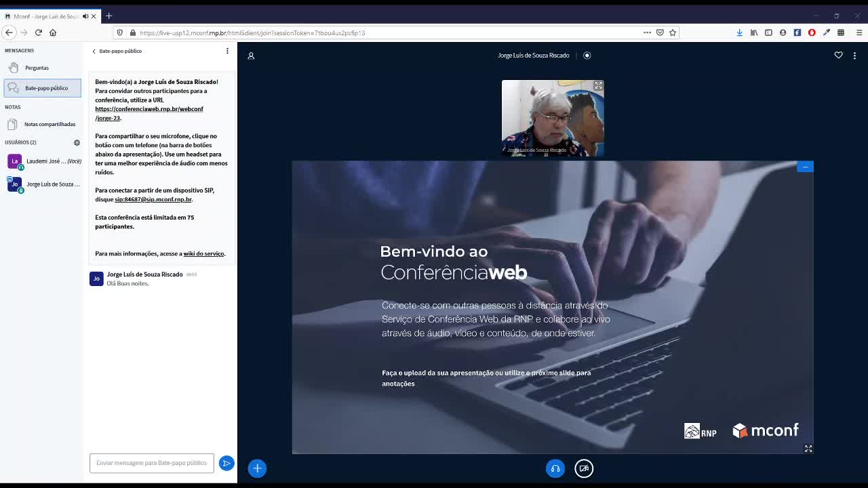Open the Firefox account icon
The image size is (868, 488).
[x=783, y=33]
